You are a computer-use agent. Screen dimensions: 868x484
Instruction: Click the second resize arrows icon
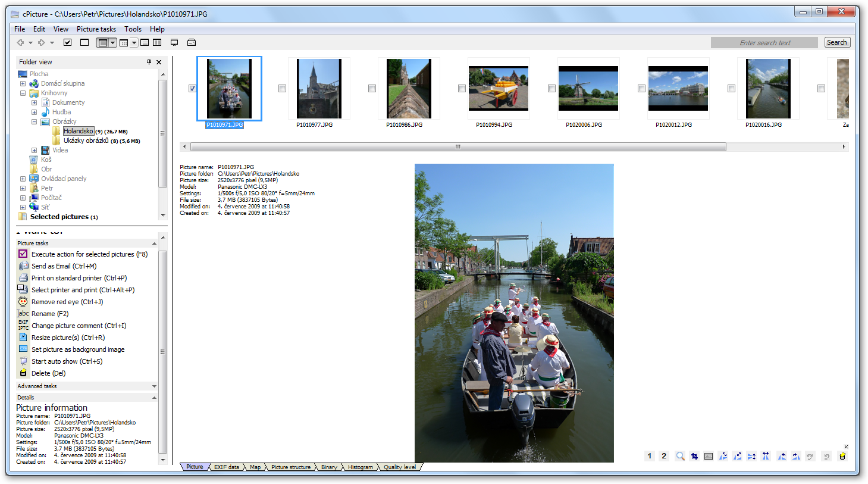coord(737,456)
